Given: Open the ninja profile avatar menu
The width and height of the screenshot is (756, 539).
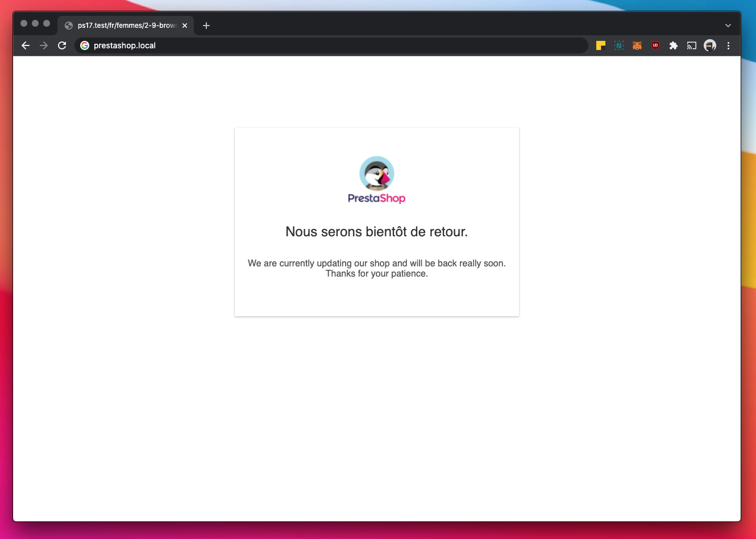Looking at the screenshot, I should point(710,45).
